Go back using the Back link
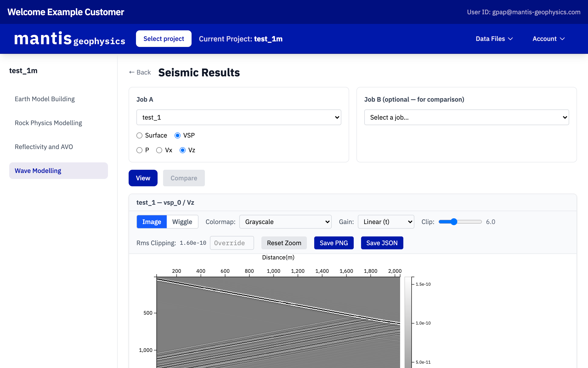Viewport: 588px width, 368px height. [140, 72]
